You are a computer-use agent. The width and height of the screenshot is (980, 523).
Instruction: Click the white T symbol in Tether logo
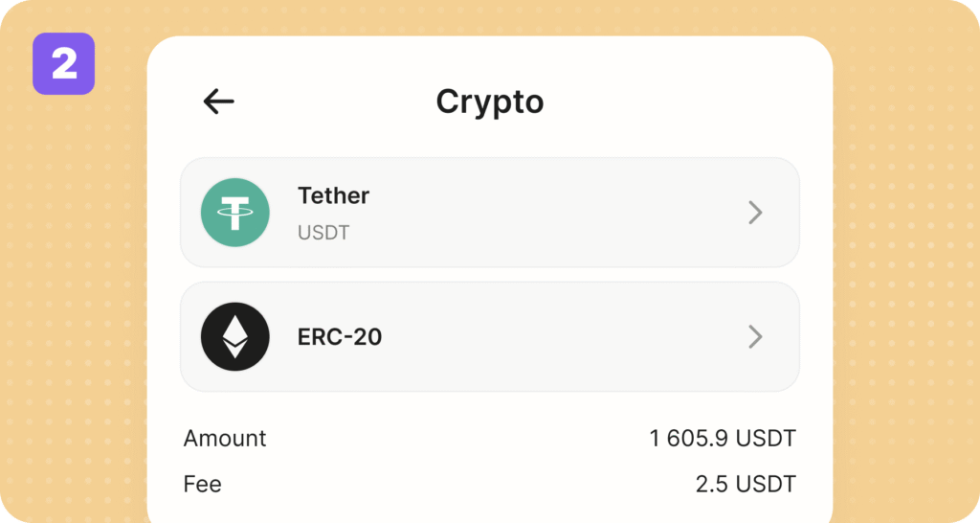235,212
